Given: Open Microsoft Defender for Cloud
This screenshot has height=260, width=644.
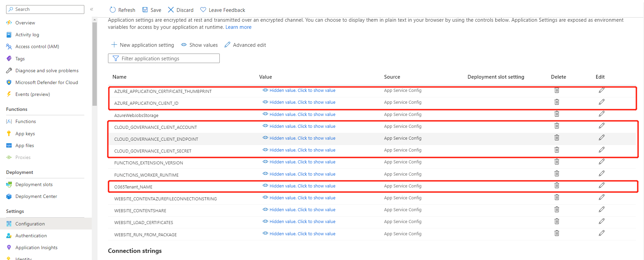Looking at the screenshot, I should pos(46,82).
